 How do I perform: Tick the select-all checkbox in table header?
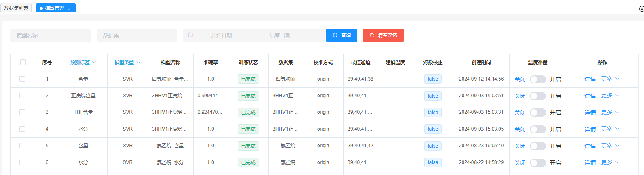point(23,62)
